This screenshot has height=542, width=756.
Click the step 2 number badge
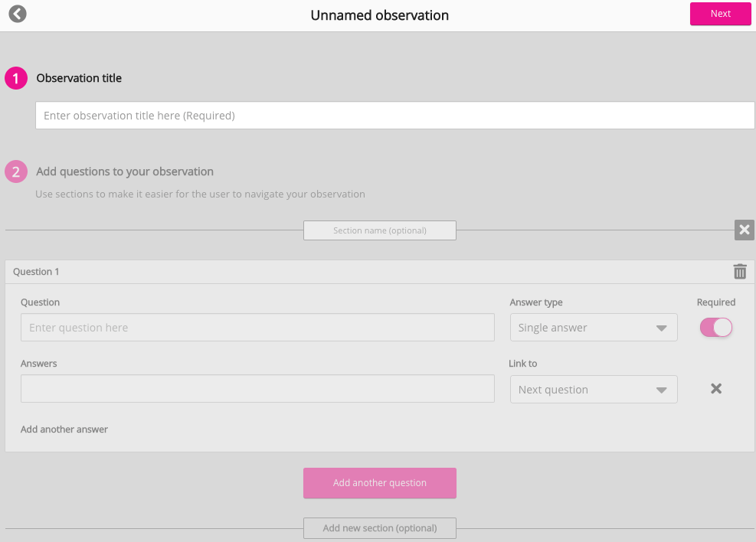[16, 171]
